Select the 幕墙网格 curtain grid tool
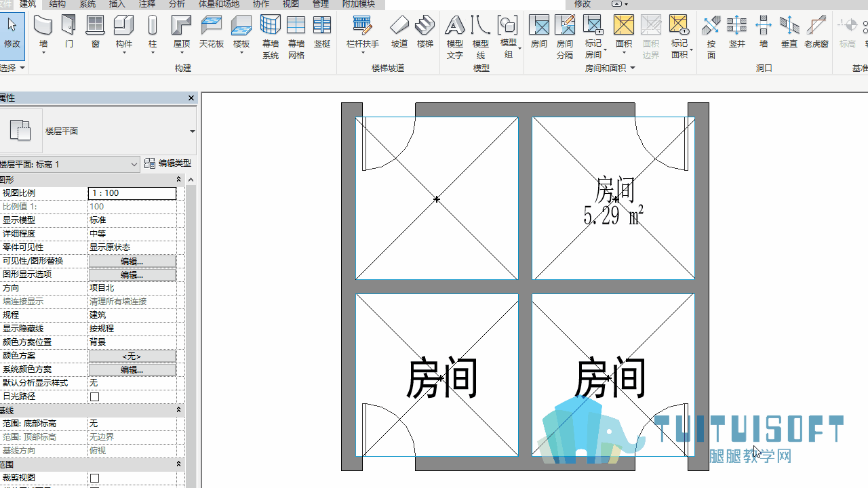This screenshot has width=868, height=488. 296,37
